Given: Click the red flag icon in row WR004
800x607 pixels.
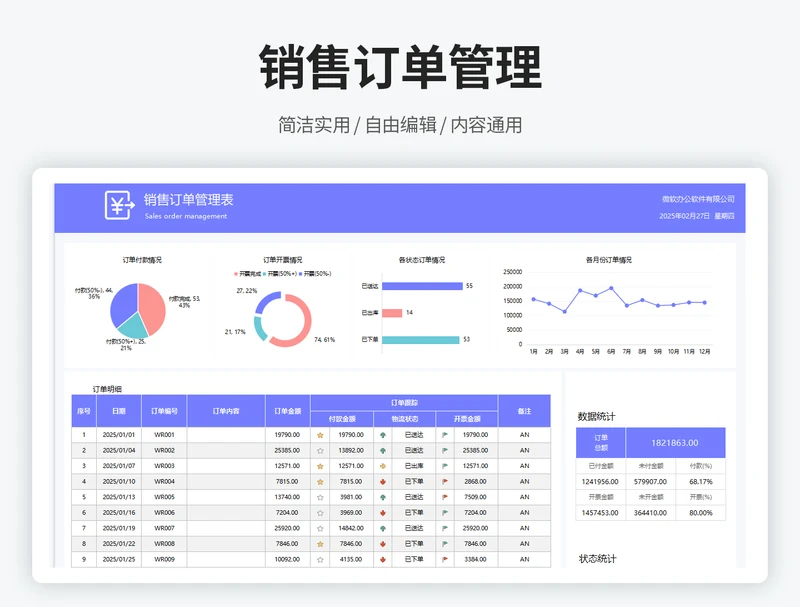Looking at the screenshot, I should point(445,482).
